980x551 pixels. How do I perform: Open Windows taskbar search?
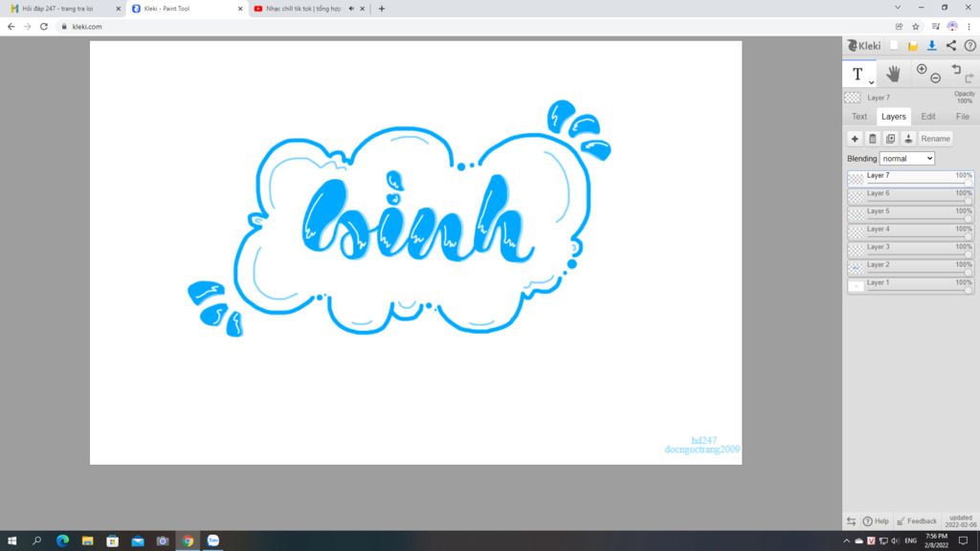[x=37, y=541]
